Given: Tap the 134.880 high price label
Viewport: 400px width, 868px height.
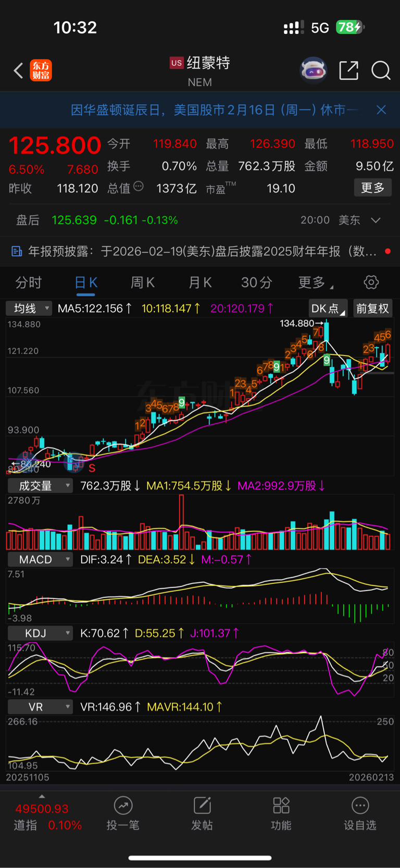Looking at the screenshot, I should coord(297,323).
